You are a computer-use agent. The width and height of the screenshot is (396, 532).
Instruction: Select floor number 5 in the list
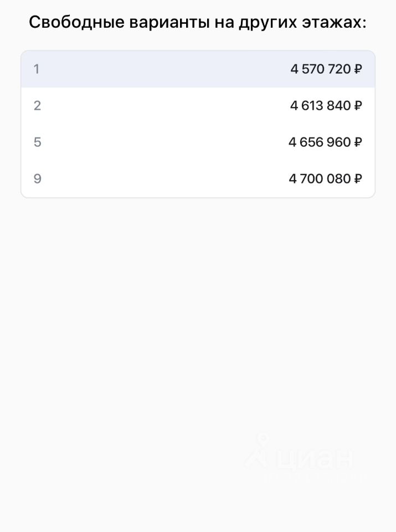37,142
